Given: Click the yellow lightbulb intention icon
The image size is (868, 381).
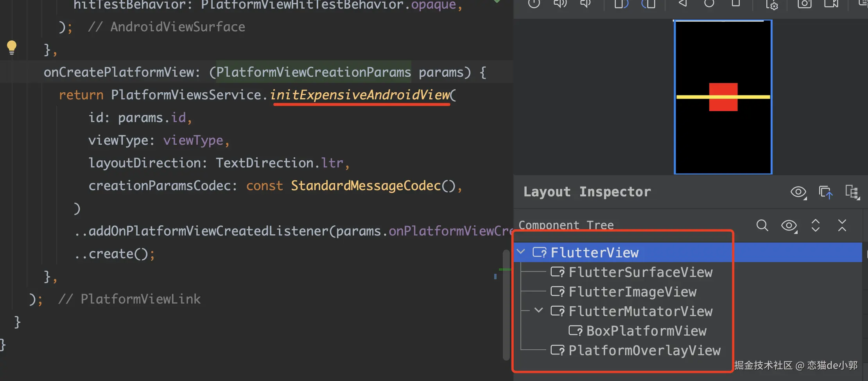Looking at the screenshot, I should pyautogui.click(x=12, y=48).
